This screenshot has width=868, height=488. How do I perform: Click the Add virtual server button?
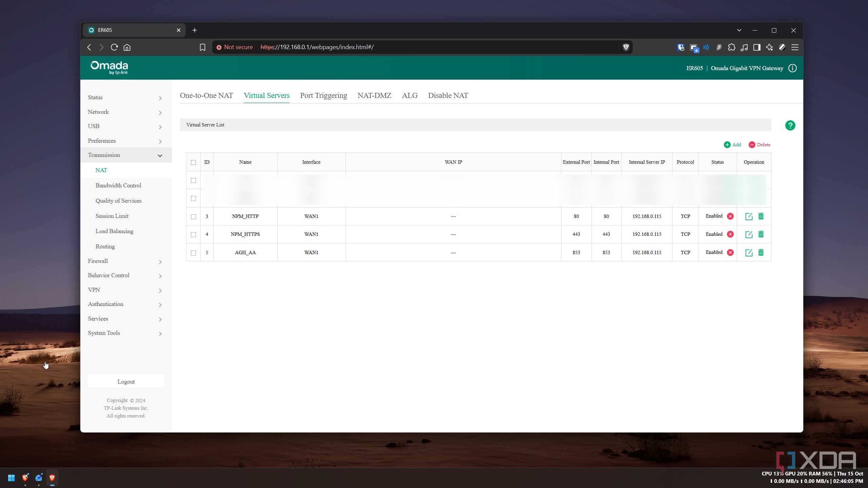tap(732, 145)
